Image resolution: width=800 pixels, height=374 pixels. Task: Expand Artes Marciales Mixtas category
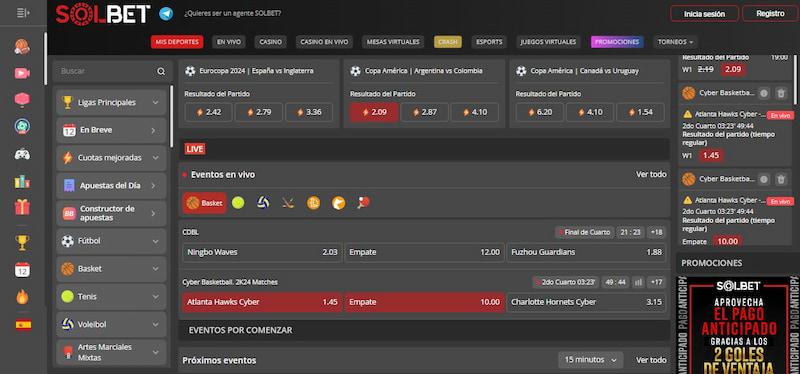click(111, 352)
